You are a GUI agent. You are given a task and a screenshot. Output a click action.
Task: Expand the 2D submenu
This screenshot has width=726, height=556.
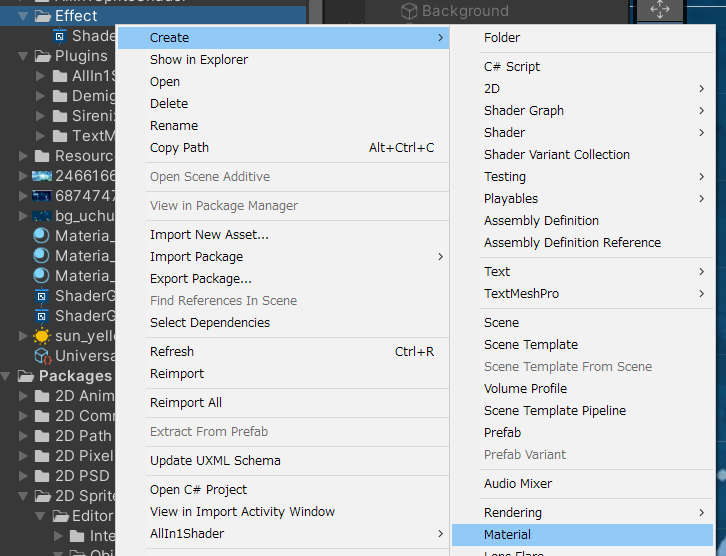coord(582,88)
